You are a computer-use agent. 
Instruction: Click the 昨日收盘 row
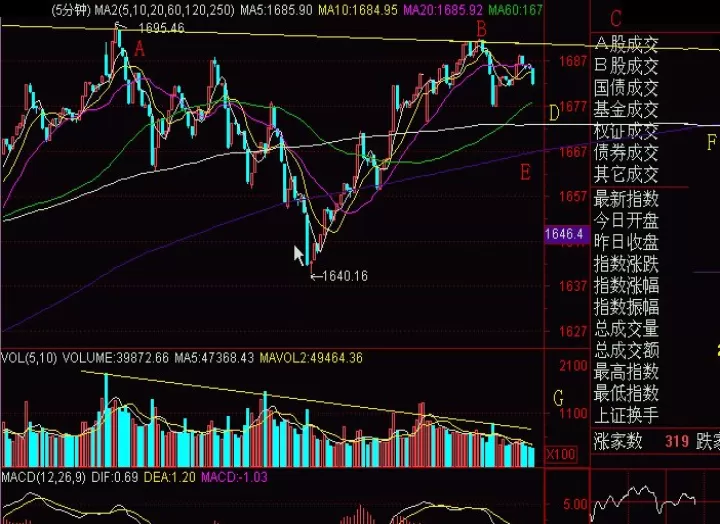[x=626, y=242]
